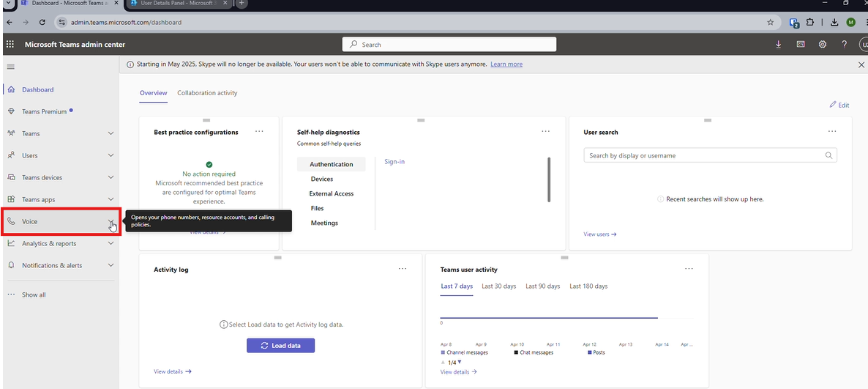Select Last 90 days tab

pyautogui.click(x=542, y=286)
